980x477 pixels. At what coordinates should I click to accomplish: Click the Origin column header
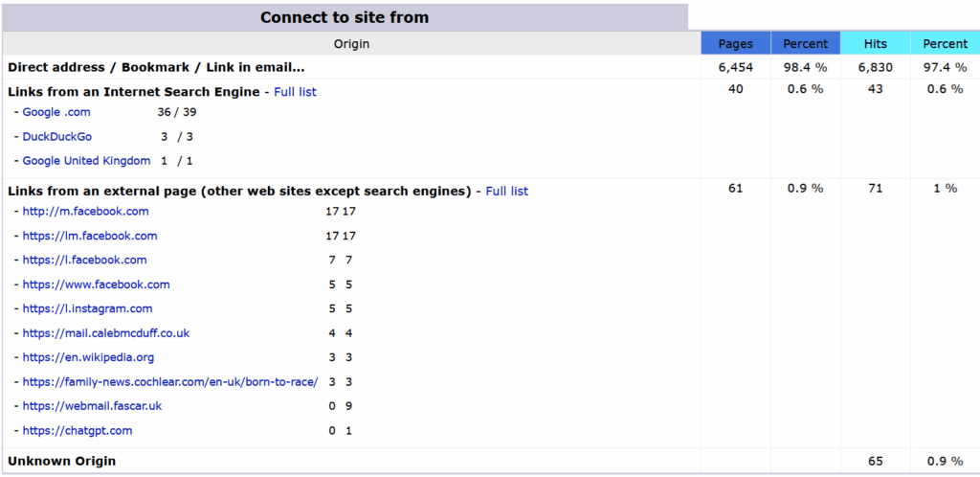[x=351, y=44]
